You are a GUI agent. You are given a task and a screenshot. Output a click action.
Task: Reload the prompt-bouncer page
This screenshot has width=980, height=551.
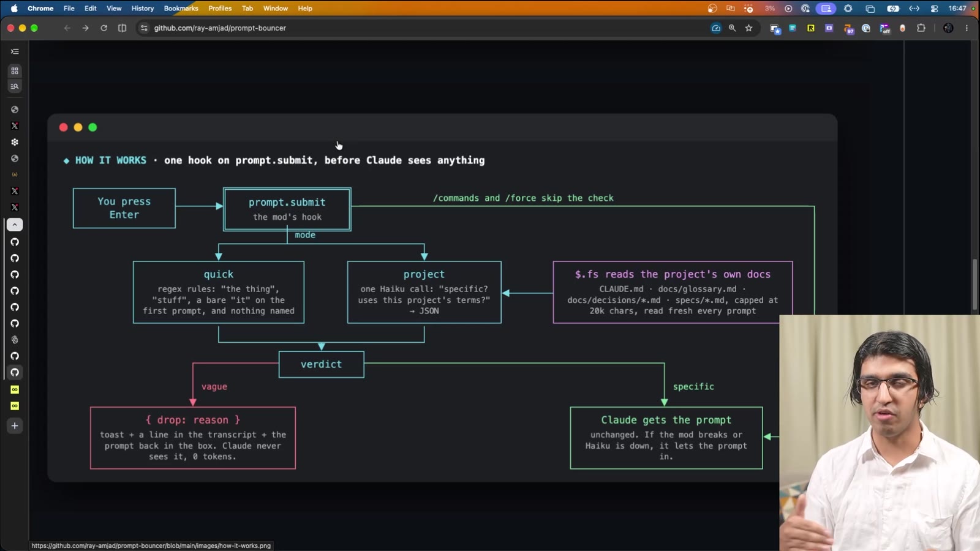pyautogui.click(x=104, y=28)
